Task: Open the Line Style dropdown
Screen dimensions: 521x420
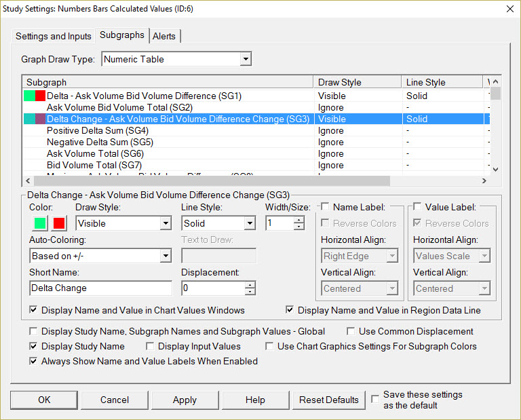Action: 250,223
